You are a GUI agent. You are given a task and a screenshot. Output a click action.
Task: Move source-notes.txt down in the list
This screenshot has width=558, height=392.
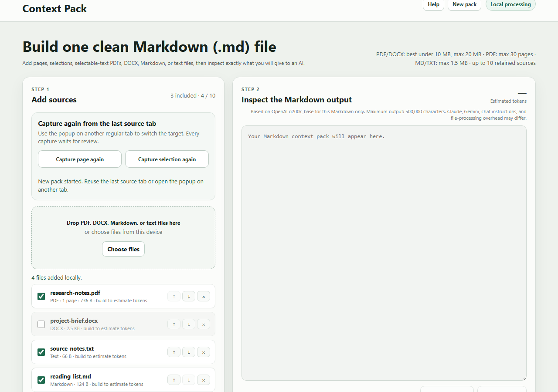click(x=189, y=352)
